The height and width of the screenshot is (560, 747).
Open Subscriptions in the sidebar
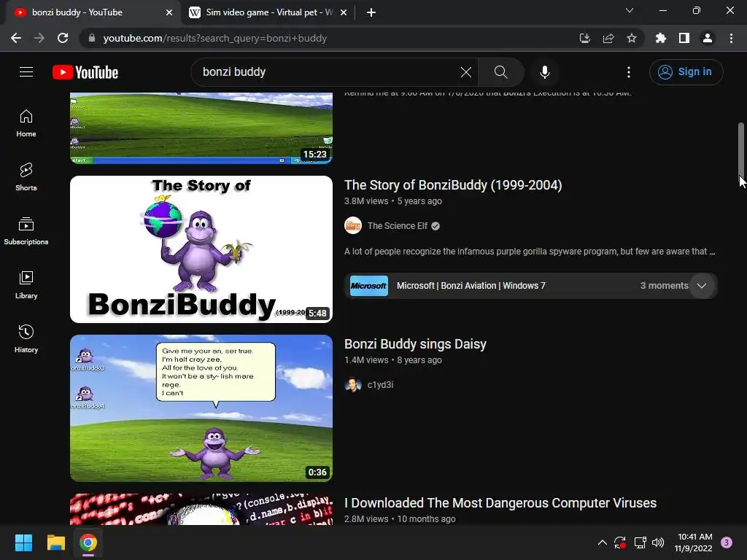26,231
